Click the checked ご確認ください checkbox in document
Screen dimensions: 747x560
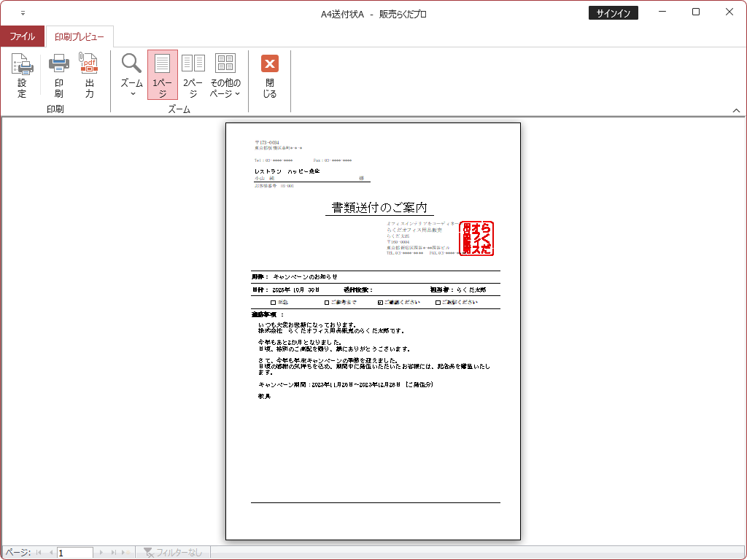pos(380,302)
